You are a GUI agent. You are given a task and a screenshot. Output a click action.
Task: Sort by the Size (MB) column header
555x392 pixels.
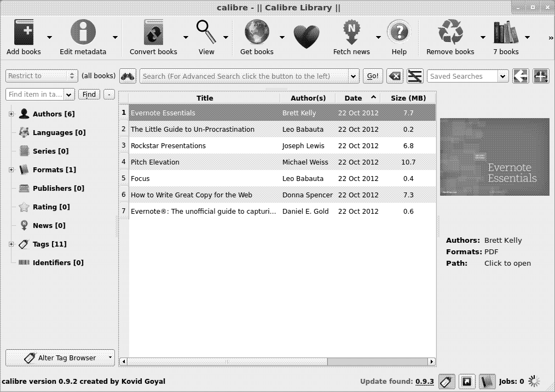click(408, 98)
